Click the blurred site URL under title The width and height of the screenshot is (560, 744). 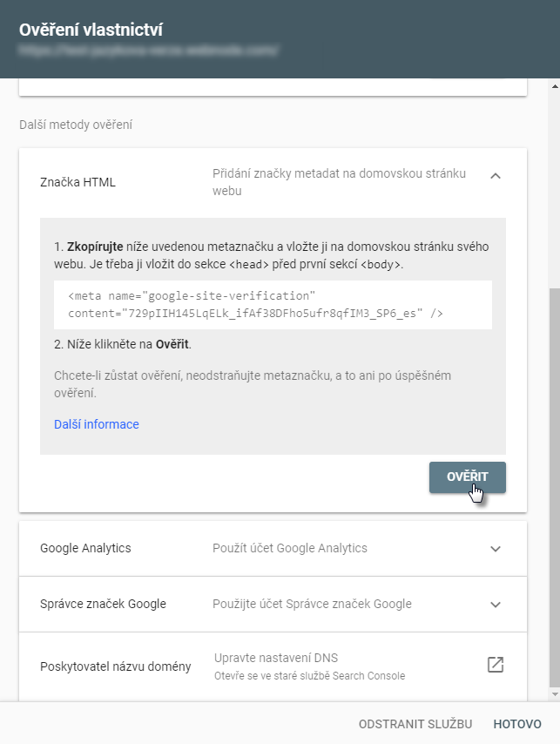point(148,51)
